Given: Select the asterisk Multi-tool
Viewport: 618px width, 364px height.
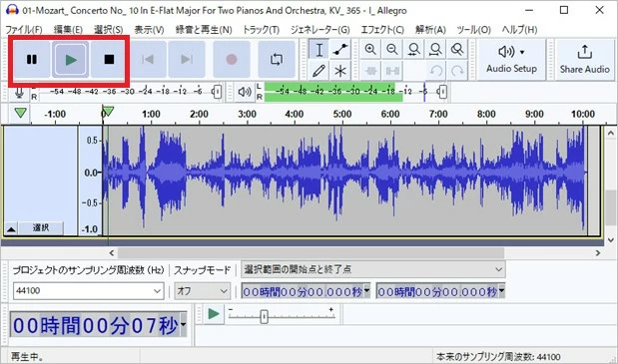Looking at the screenshot, I should [339, 71].
